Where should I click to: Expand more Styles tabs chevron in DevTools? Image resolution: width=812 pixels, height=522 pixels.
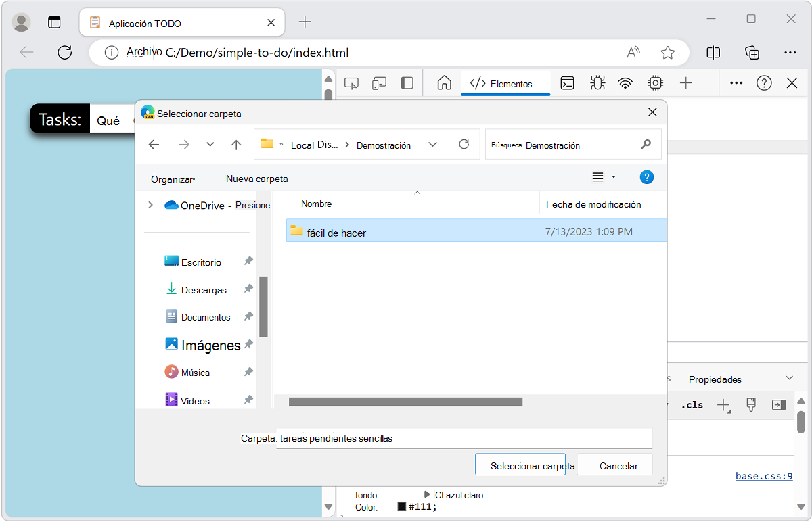tap(789, 378)
